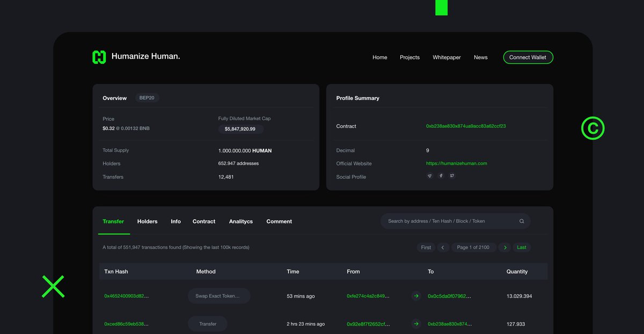Open the Twitter social profile icon

click(452, 176)
